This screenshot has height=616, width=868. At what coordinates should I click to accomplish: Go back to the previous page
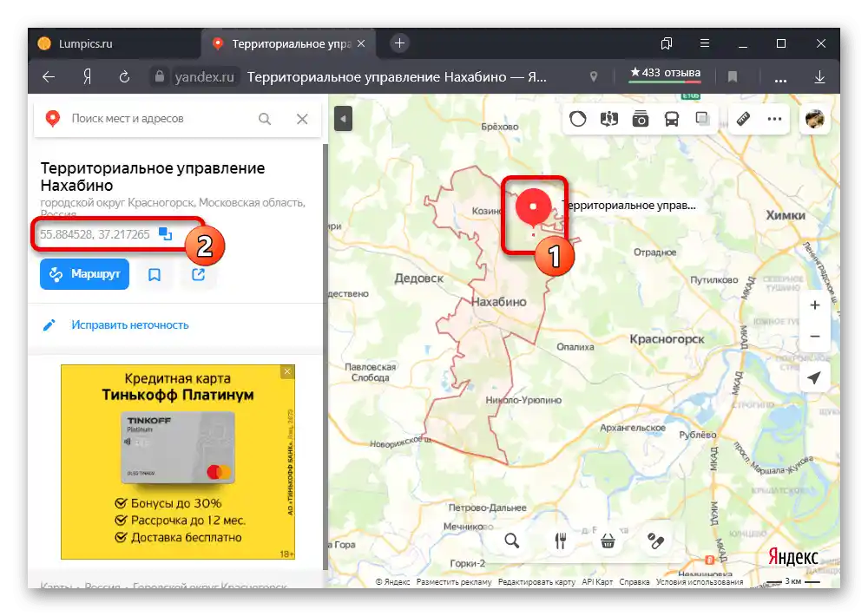49,76
